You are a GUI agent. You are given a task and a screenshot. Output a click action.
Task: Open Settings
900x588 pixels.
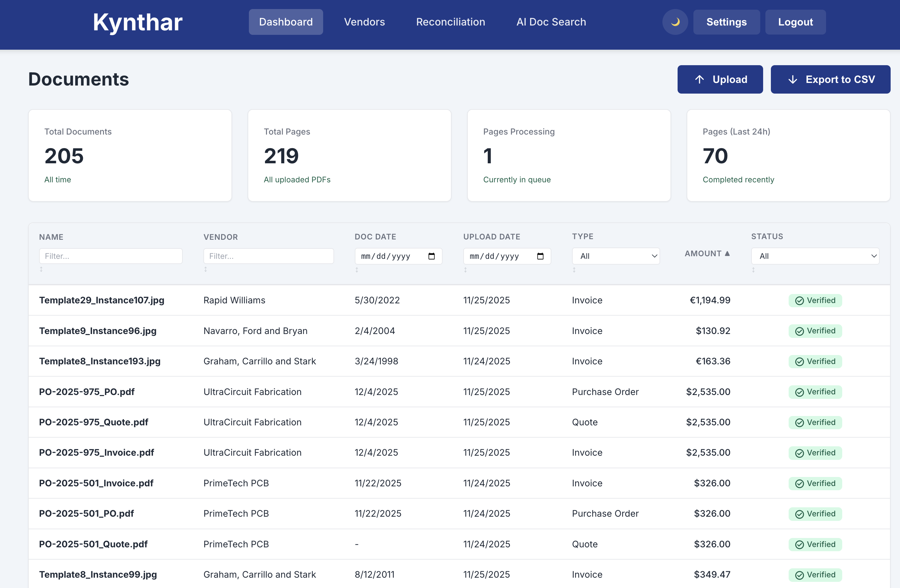tap(726, 22)
